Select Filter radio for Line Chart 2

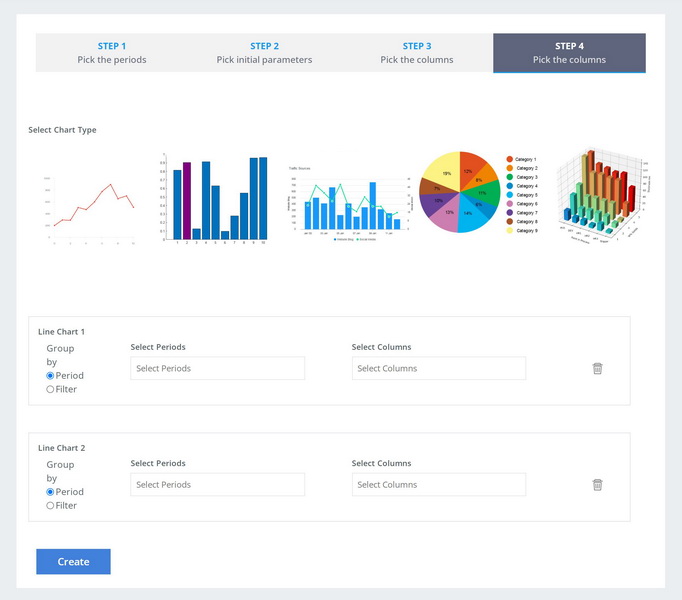50,506
